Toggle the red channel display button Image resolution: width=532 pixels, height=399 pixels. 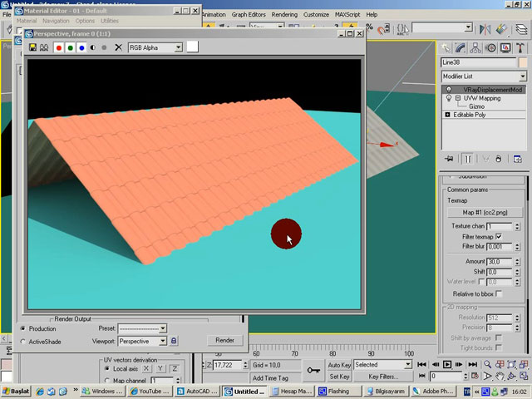pos(59,47)
